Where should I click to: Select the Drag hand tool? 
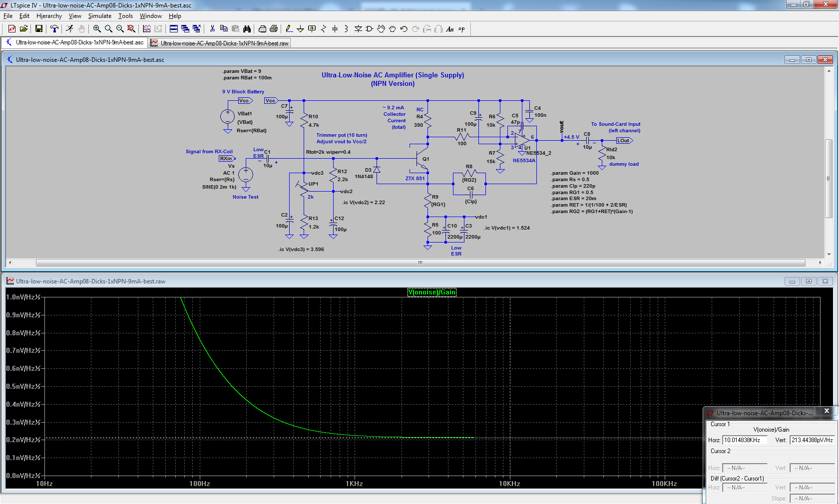393,29
